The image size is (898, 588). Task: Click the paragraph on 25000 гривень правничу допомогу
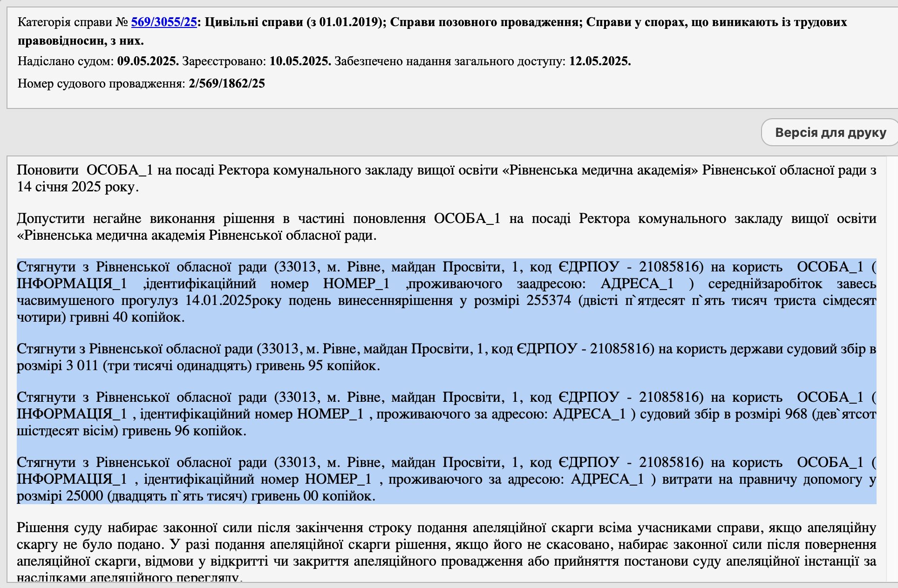(447, 479)
